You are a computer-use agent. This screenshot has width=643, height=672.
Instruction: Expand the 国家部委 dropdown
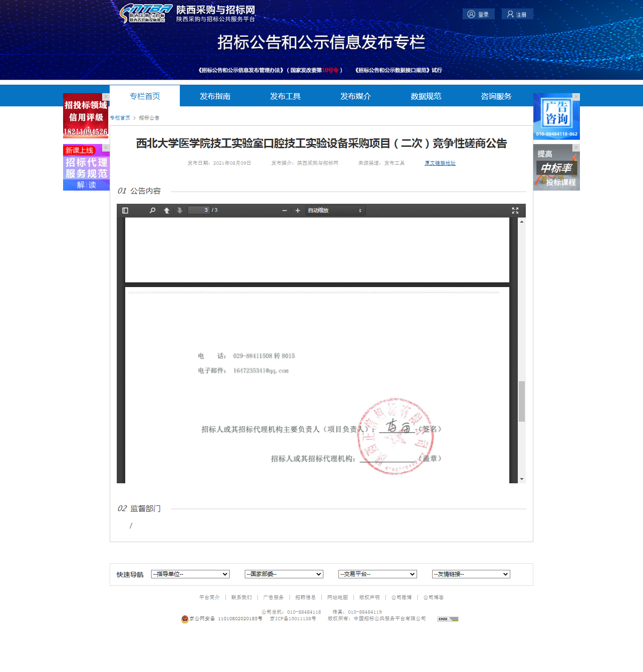pos(284,574)
